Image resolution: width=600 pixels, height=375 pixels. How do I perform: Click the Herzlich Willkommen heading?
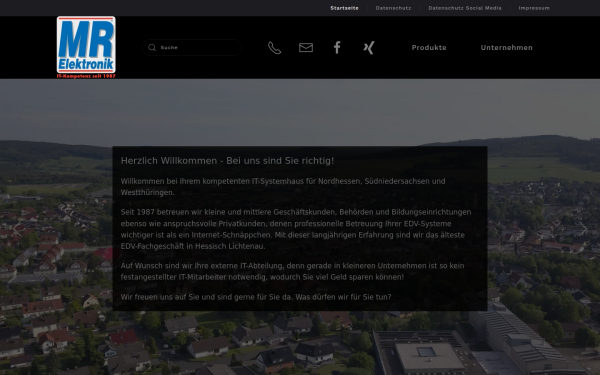pyautogui.click(x=227, y=161)
